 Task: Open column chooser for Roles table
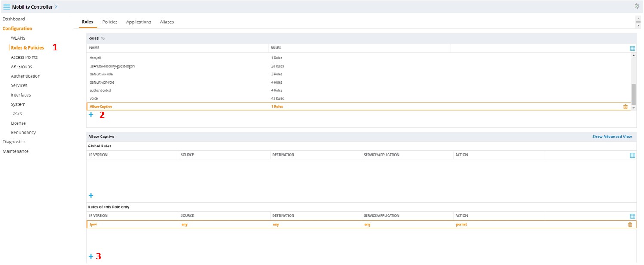point(632,48)
